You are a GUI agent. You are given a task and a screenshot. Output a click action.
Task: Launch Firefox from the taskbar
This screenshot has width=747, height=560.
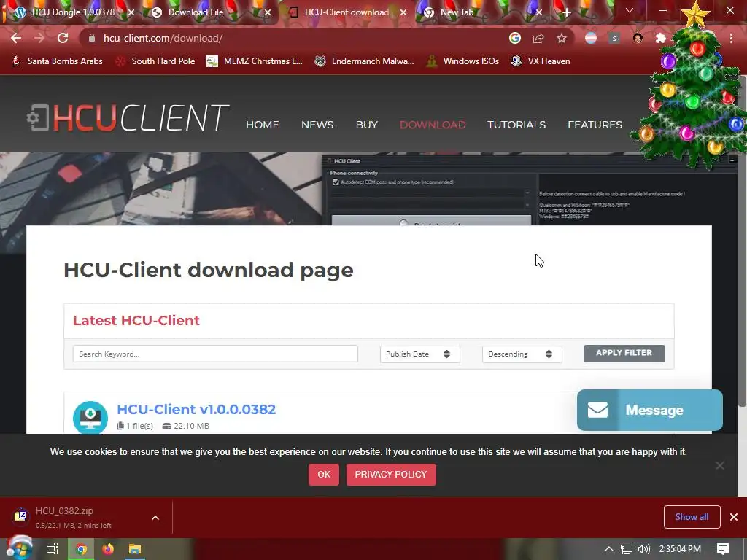point(108,549)
